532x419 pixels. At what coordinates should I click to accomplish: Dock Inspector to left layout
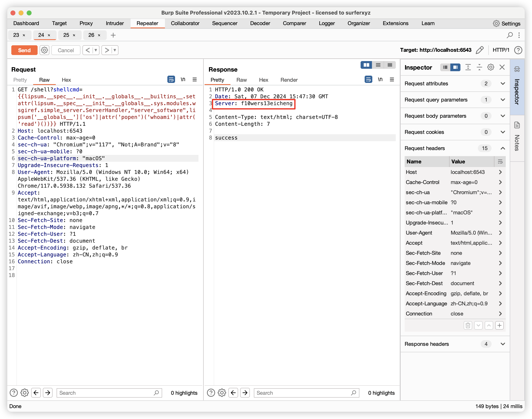tap(445, 67)
